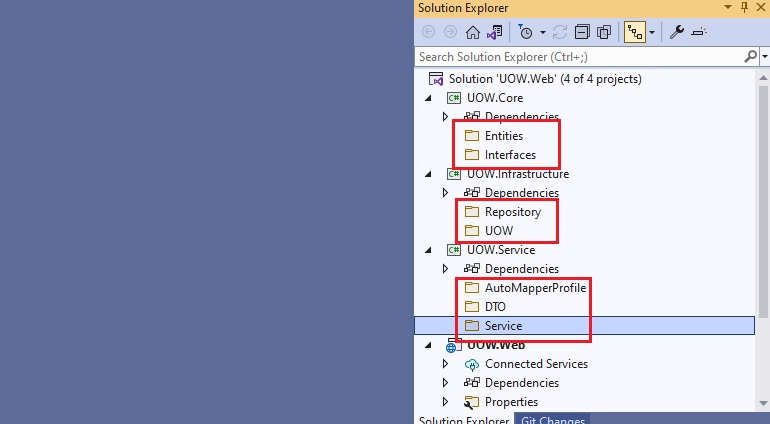The height and width of the screenshot is (424, 770).
Task: Select Connected Services item
Action: click(536, 364)
